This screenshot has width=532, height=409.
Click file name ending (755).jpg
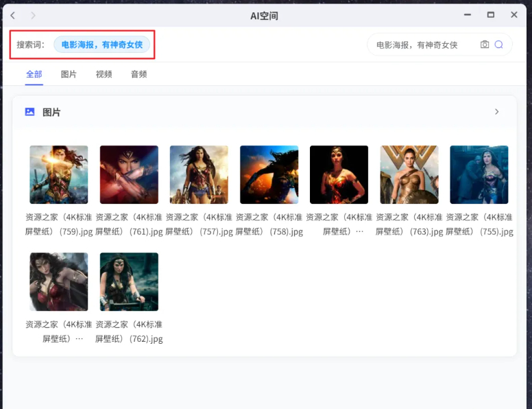click(x=479, y=224)
